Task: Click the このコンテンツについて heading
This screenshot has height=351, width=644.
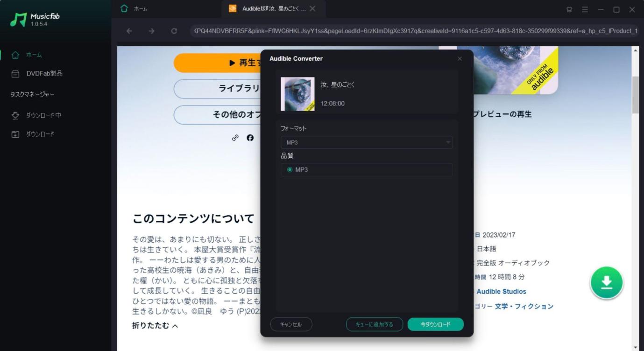Action: (x=193, y=218)
